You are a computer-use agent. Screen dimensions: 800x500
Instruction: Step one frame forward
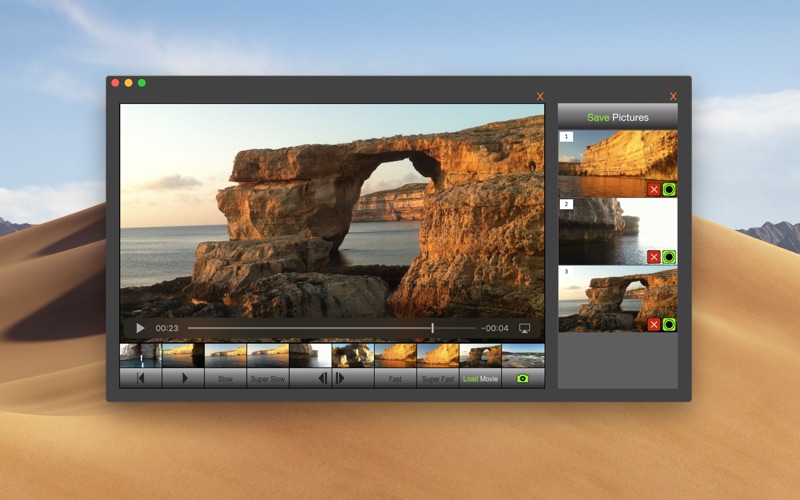[353, 379]
